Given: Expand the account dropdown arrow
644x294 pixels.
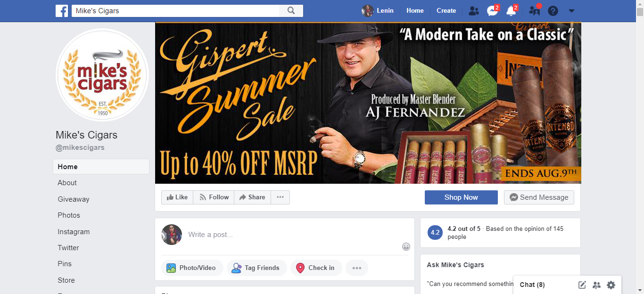Looking at the screenshot, I should [571, 11].
